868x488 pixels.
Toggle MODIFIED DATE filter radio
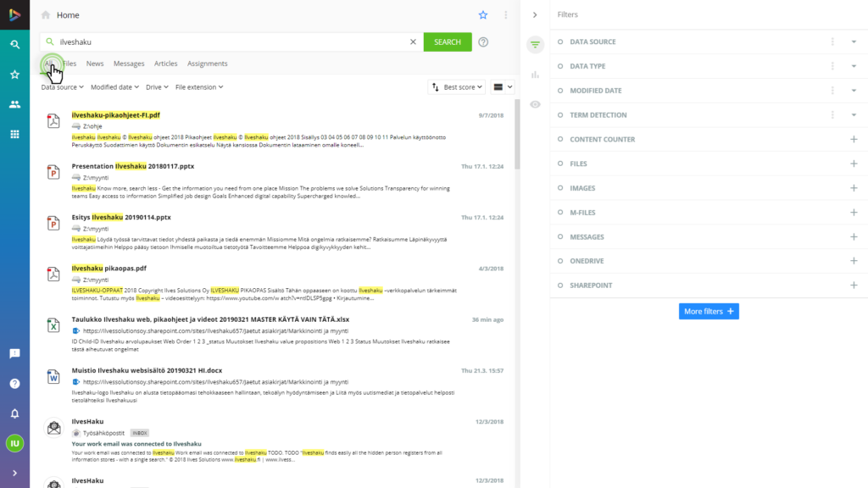point(560,91)
